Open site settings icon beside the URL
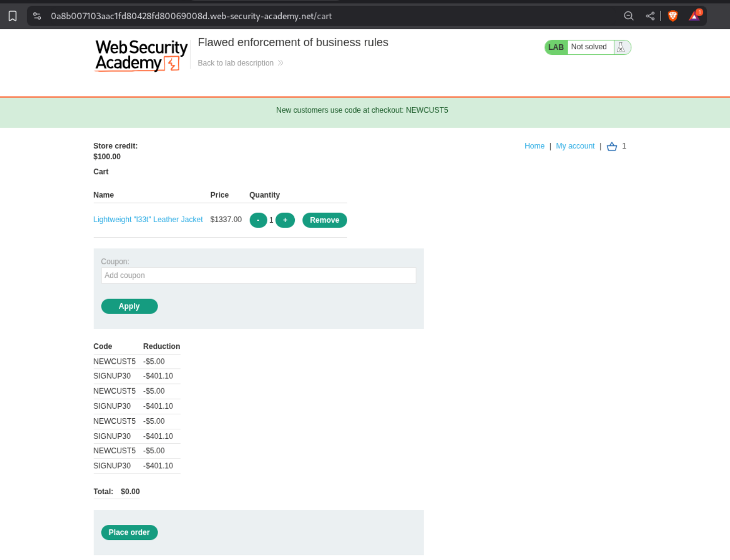The image size is (730, 560). pos(37,16)
